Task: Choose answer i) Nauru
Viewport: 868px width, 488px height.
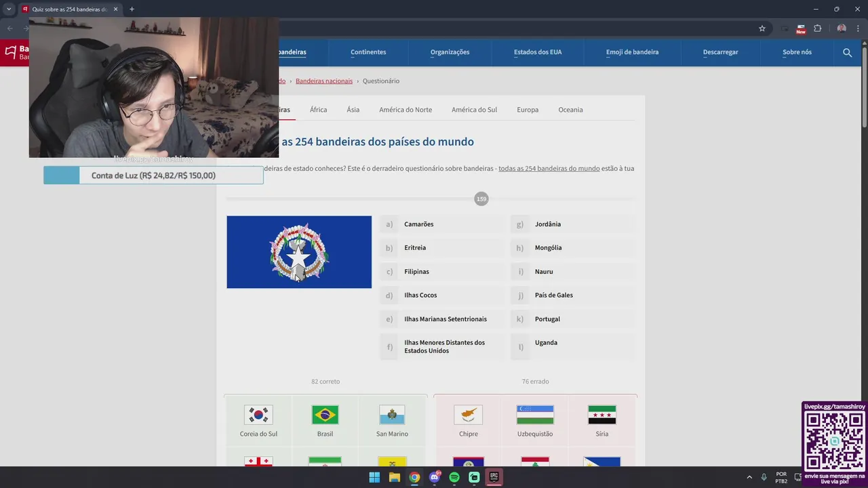Action: [x=573, y=272]
